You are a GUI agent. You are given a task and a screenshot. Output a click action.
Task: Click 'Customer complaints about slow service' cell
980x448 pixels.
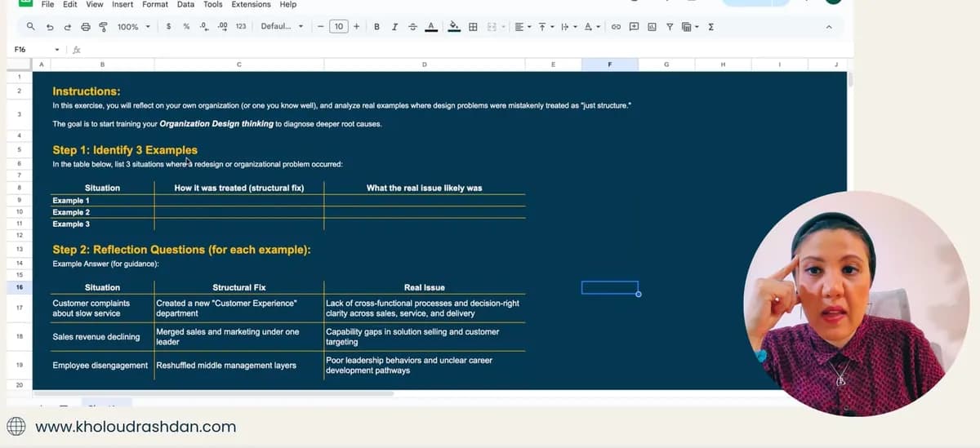pos(102,308)
